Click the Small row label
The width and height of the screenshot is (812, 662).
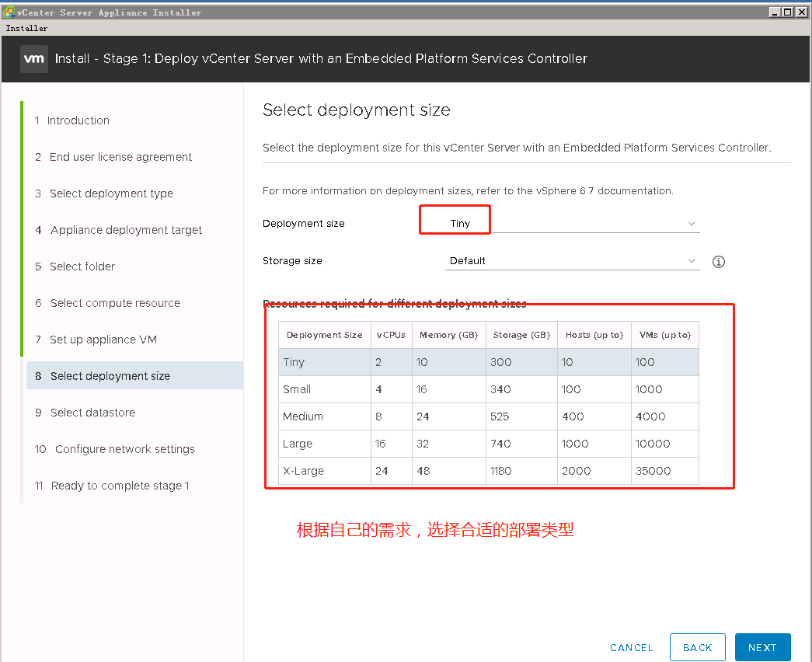pyautogui.click(x=297, y=389)
